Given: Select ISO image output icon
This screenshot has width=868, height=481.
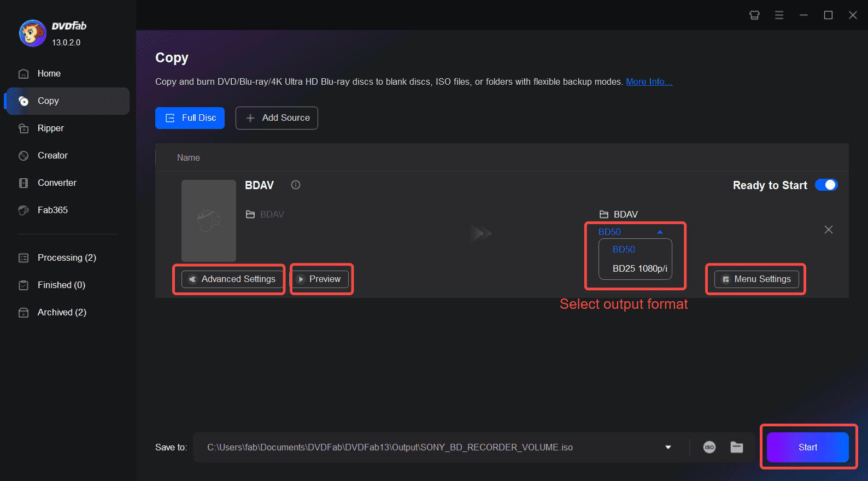Looking at the screenshot, I should pos(709,447).
